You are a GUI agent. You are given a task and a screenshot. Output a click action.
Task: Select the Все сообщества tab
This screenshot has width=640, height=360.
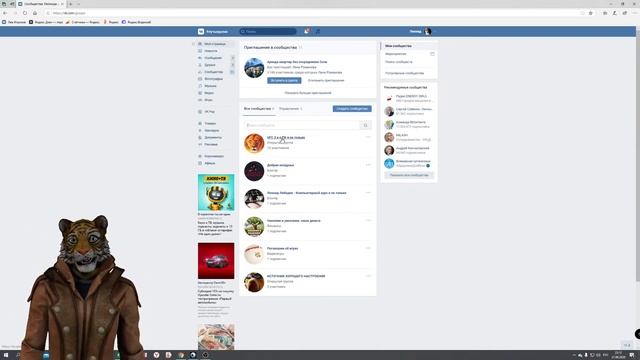pyautogui.click(x=259, y=109)
